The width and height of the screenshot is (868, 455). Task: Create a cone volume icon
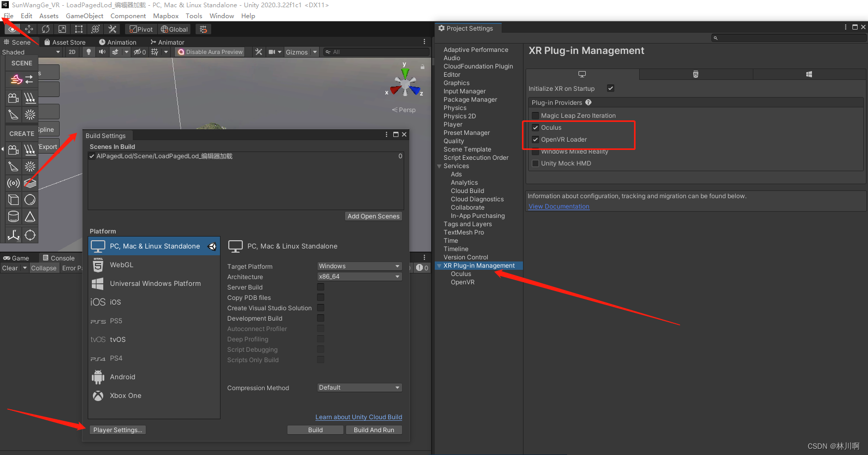[30, 216]
